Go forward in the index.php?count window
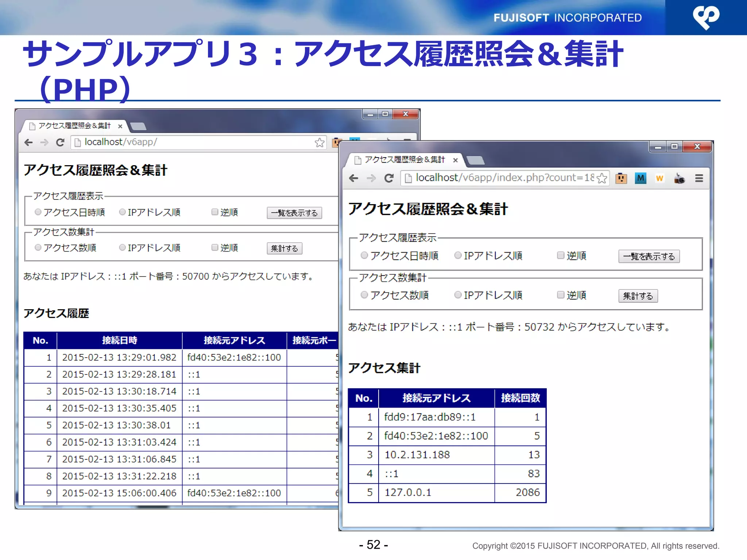 pos(371,178)
